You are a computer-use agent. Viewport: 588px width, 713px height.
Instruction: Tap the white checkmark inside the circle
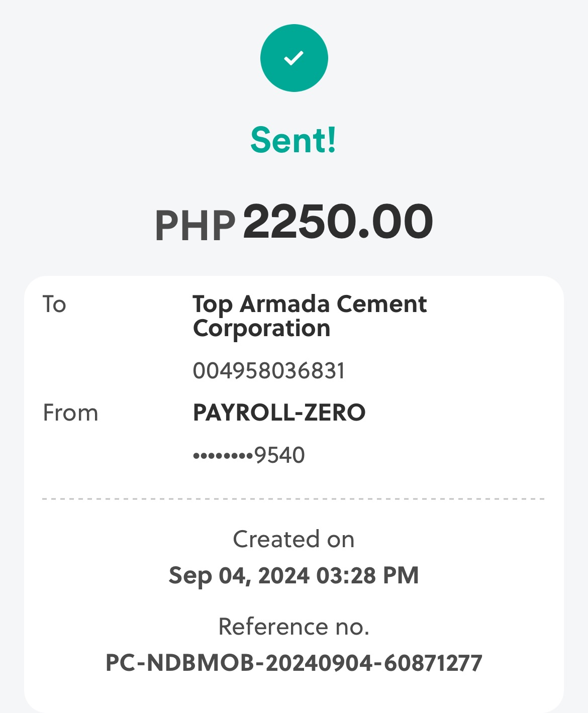294,58
